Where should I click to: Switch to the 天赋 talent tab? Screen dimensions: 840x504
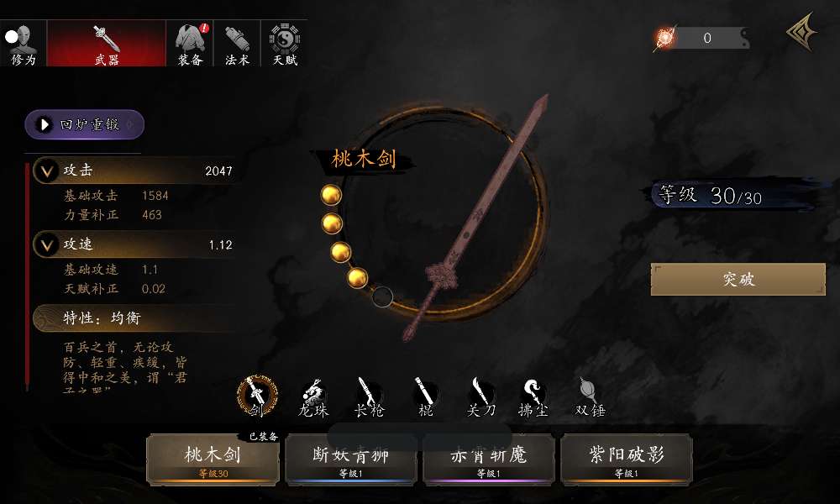[x=285, y=44]
